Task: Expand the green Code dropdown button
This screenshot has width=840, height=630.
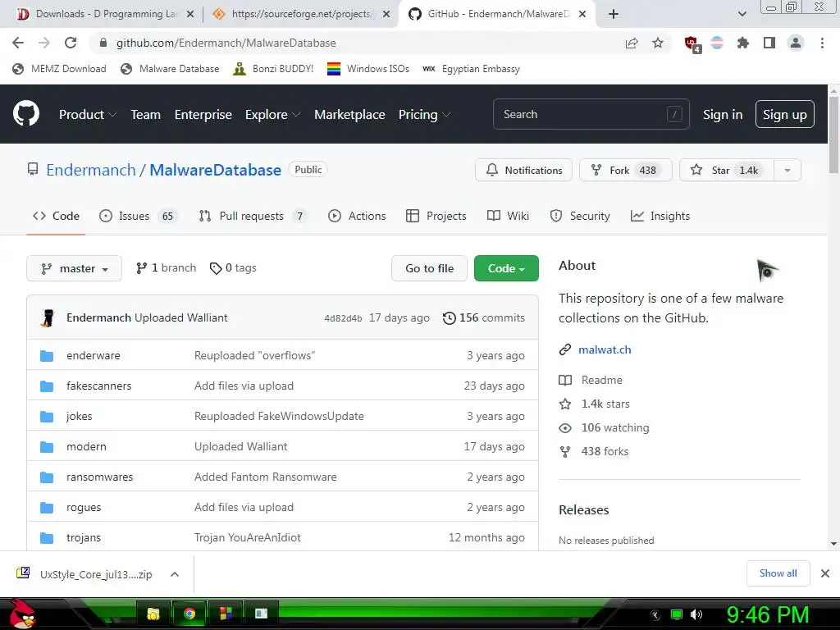Action: (506, 268)
